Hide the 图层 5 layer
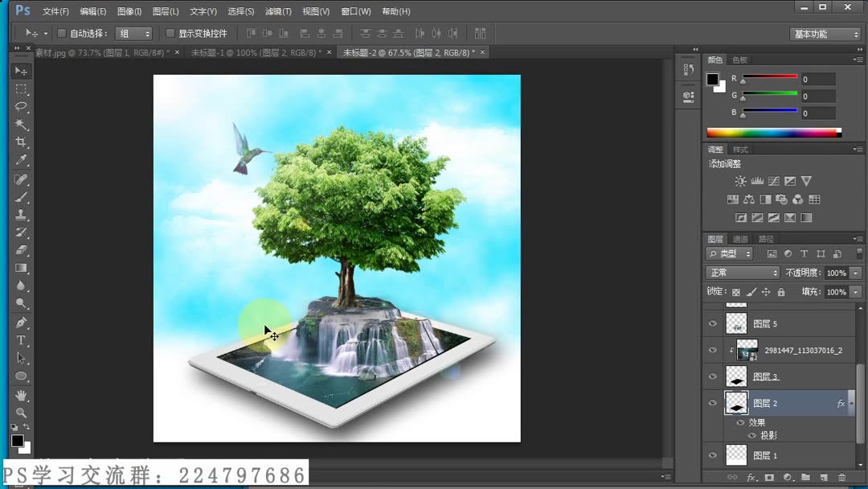The width and height of the screenshot is (868, 489). (711, 323)
